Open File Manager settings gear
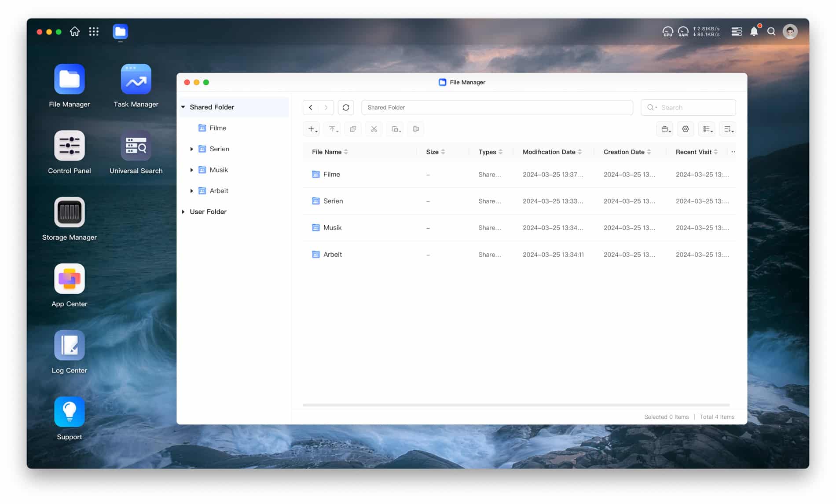The image size is (836, 504). click(686, 129)
